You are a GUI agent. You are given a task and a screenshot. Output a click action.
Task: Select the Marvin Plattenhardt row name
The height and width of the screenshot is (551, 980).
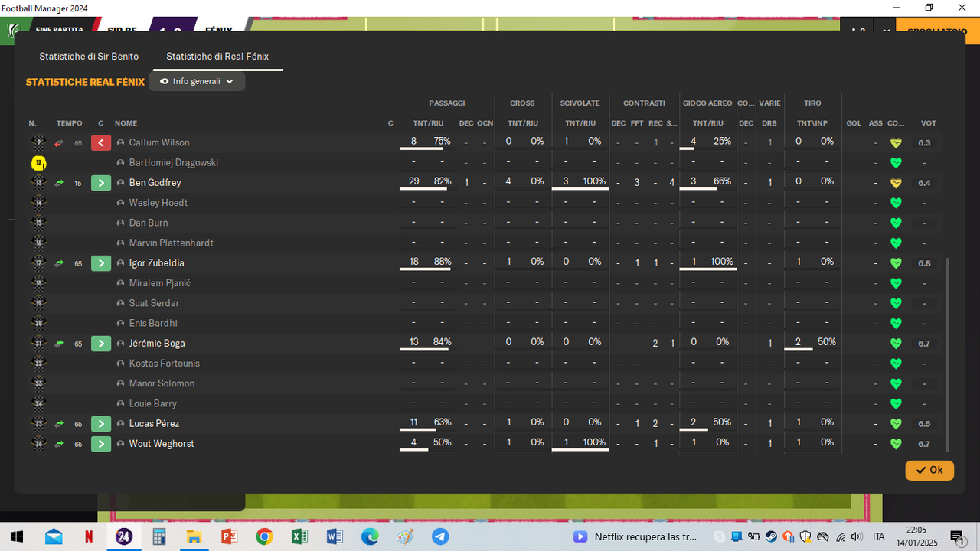pos(171,243)
